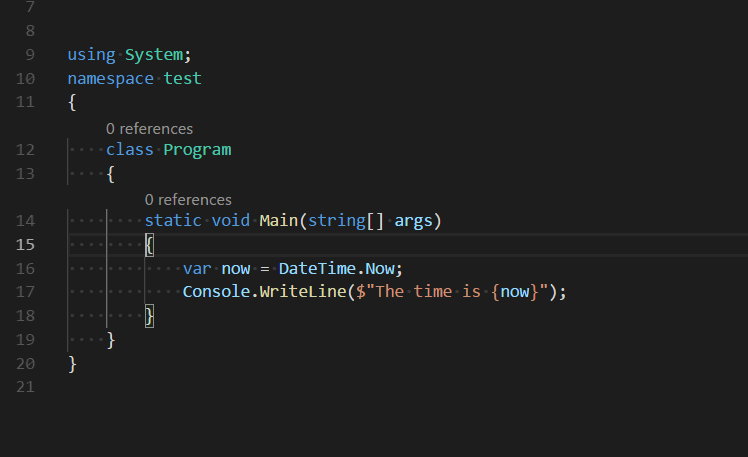Click the highlighted opening brace on line 15
748x457 pixels.
tap(150, 245)
